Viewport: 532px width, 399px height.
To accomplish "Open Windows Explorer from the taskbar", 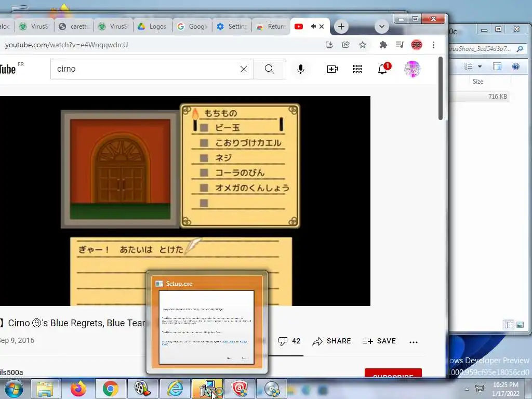I will point(45,389).
